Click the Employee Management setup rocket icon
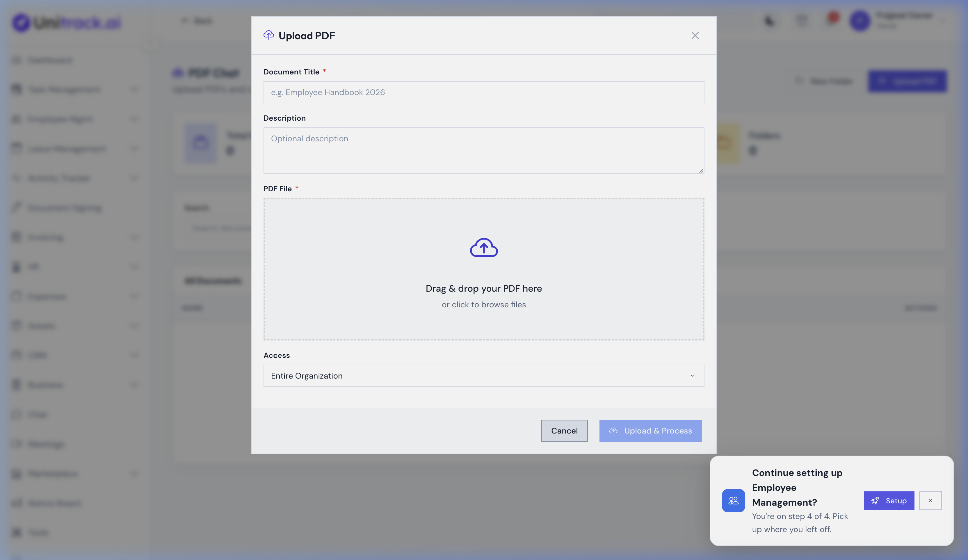The image size is (968, 560). 875,500
